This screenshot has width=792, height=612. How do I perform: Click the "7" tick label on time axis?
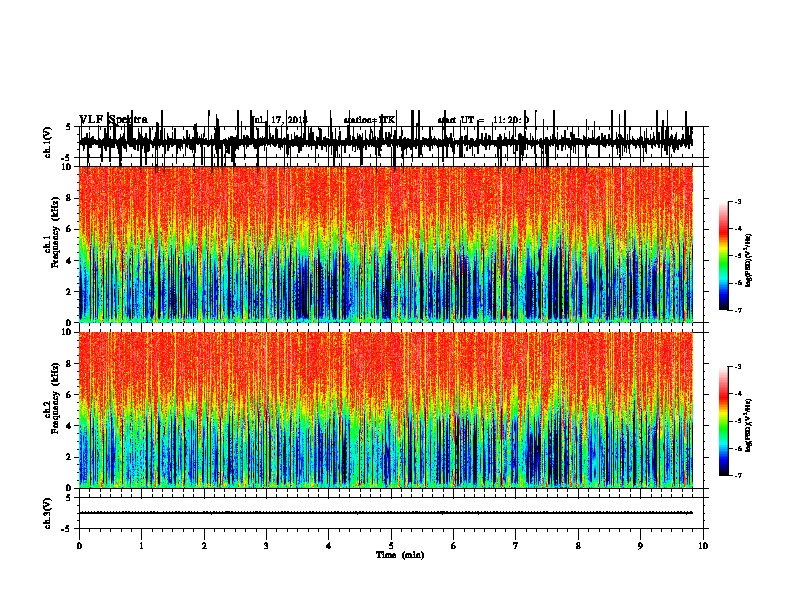[x=516, y=545]
